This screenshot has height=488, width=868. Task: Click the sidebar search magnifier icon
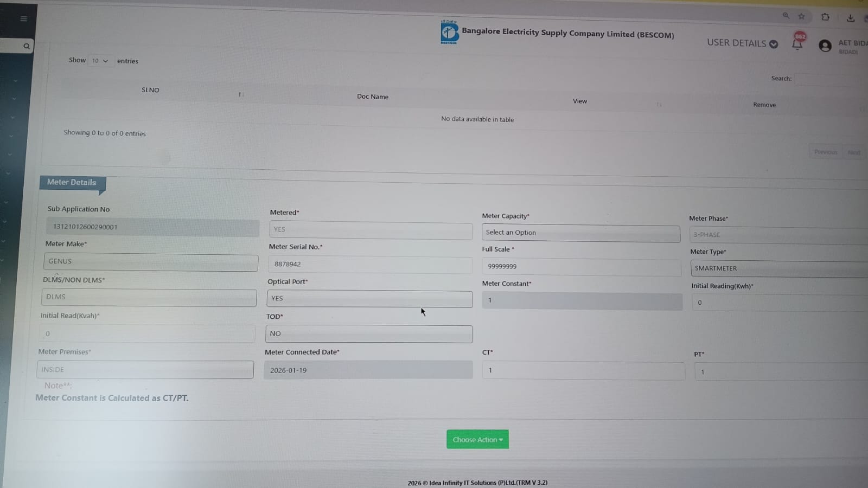point(27,46)
